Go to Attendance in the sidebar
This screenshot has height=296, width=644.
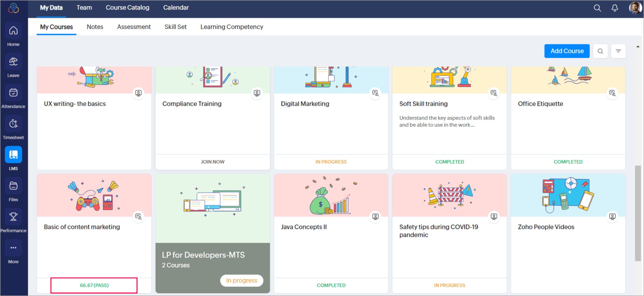click(x=13, y=93)
